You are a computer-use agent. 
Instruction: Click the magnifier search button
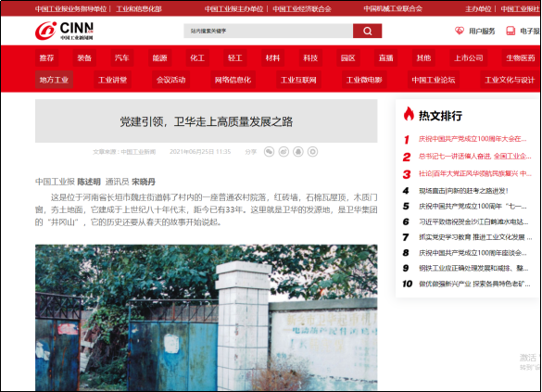367,32
